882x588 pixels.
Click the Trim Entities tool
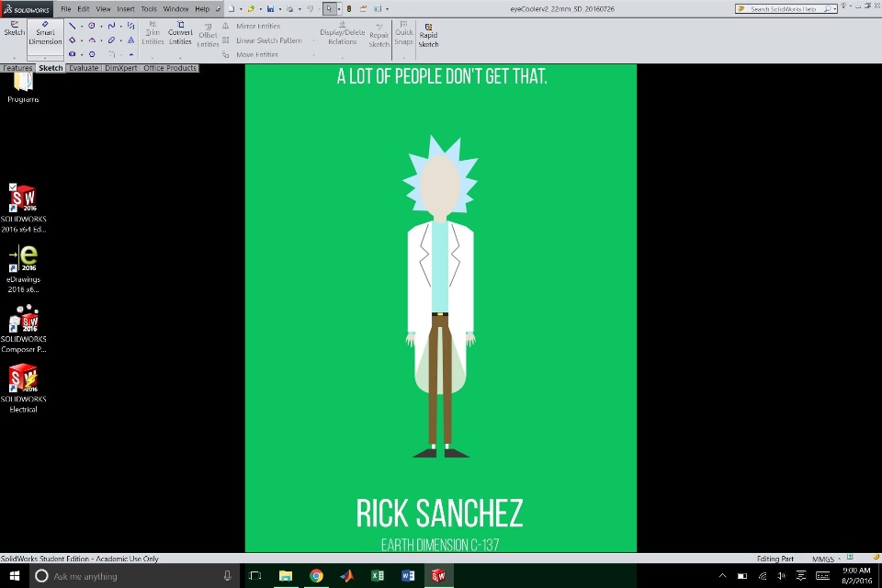pyautogui.click(x=153, y=33)
